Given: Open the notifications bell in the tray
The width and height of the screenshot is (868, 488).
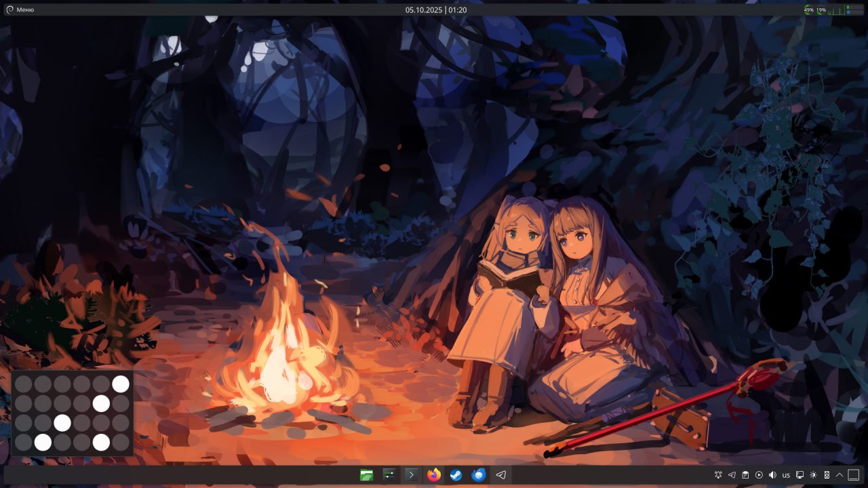Looking at the screenshot, I should (x=719, y=475).
